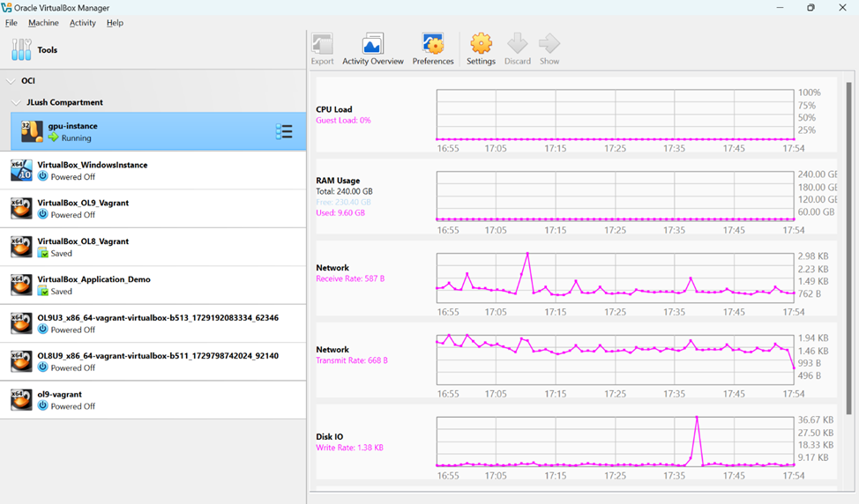Screen dimensions: 859x504
Task: Collapse the JLush Compartment group
Action: (16, 103)
